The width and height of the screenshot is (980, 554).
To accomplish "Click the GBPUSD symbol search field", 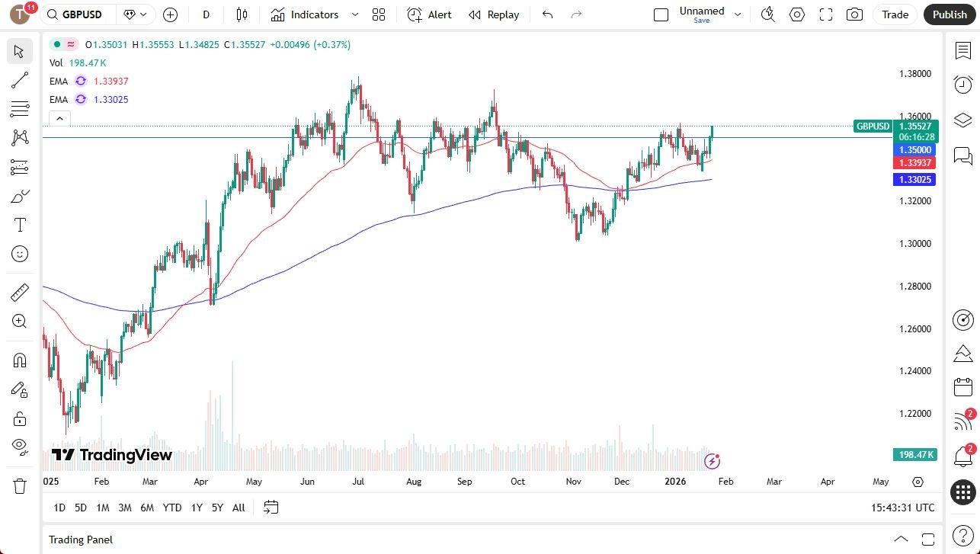I will point(82,14).
